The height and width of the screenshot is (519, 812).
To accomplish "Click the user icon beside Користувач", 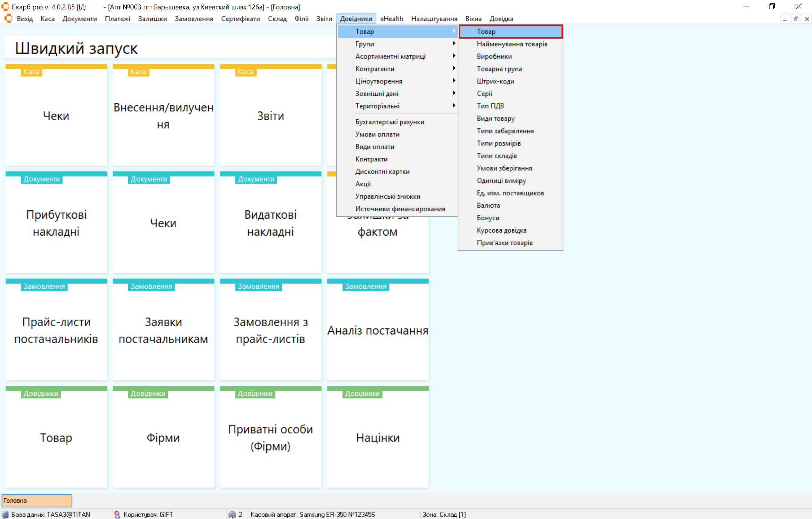I will tap(117, 514).
